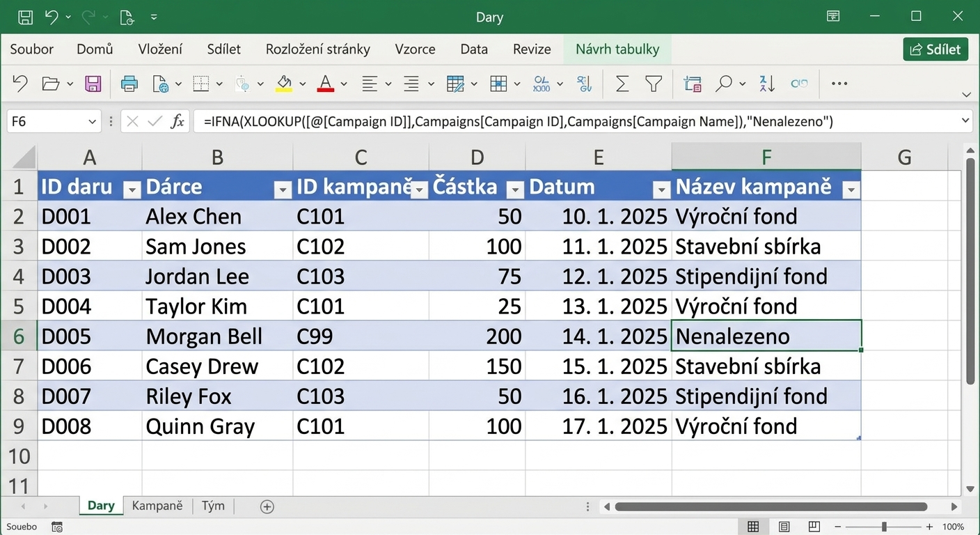Click the format as table icon
The image size is (980, 535).
[x=455, y=84]
